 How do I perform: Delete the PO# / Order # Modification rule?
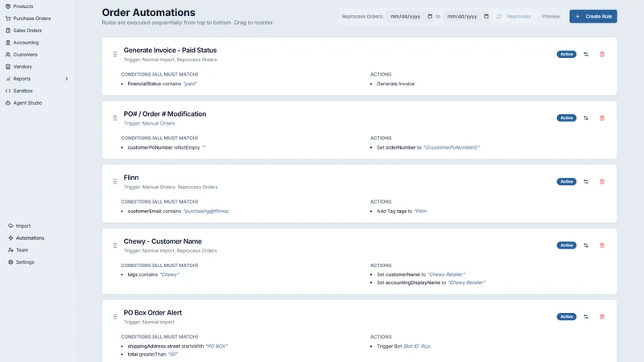click(x=602, y=117)
